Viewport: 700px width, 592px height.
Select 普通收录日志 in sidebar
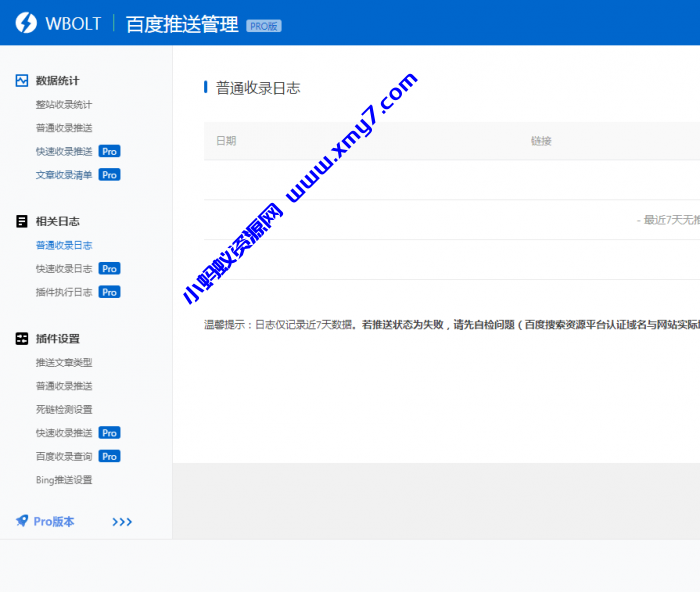coord(64,245)
